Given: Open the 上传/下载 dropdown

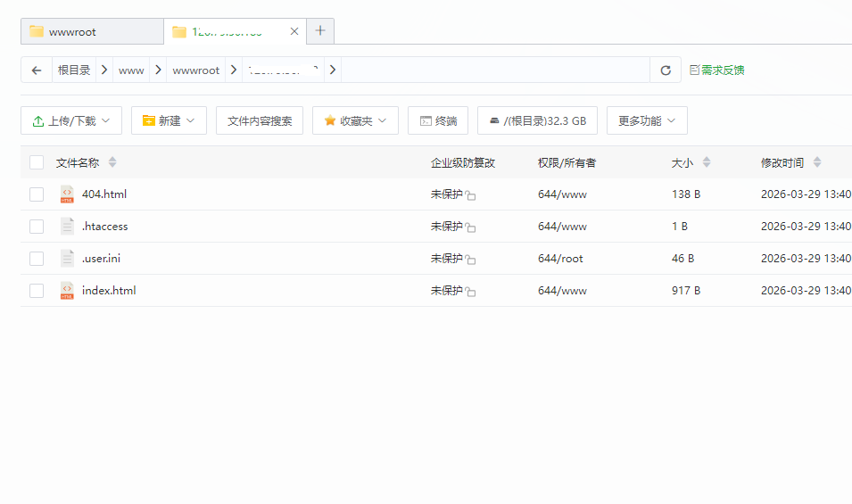Looking at the screenshot, I should coord(71,120).
